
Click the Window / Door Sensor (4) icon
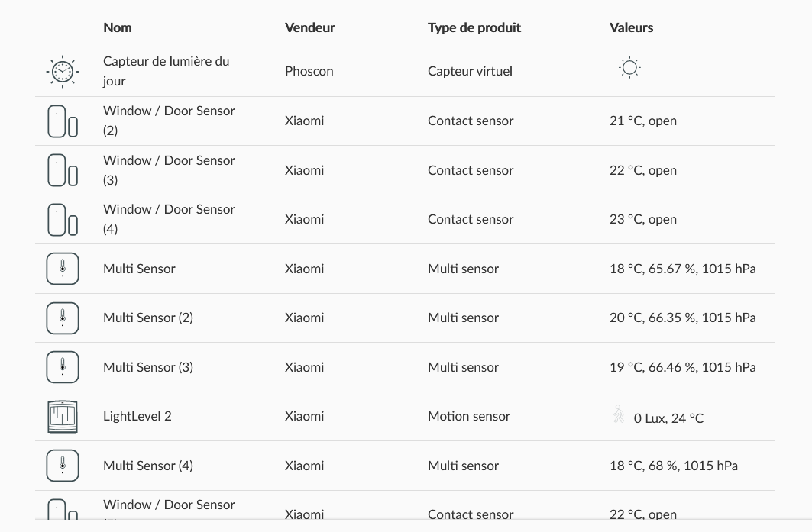click(63, 220)
